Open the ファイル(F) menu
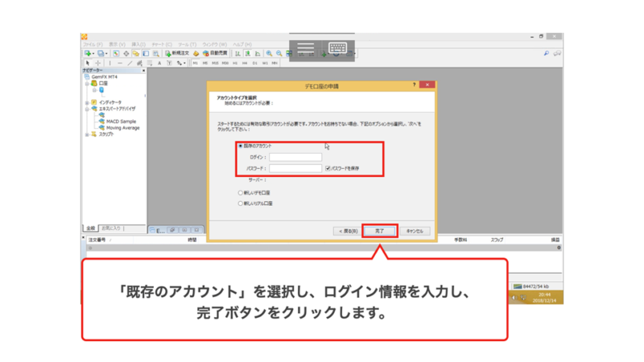Screen dimensions: 644x362 [x=93, y=44]
